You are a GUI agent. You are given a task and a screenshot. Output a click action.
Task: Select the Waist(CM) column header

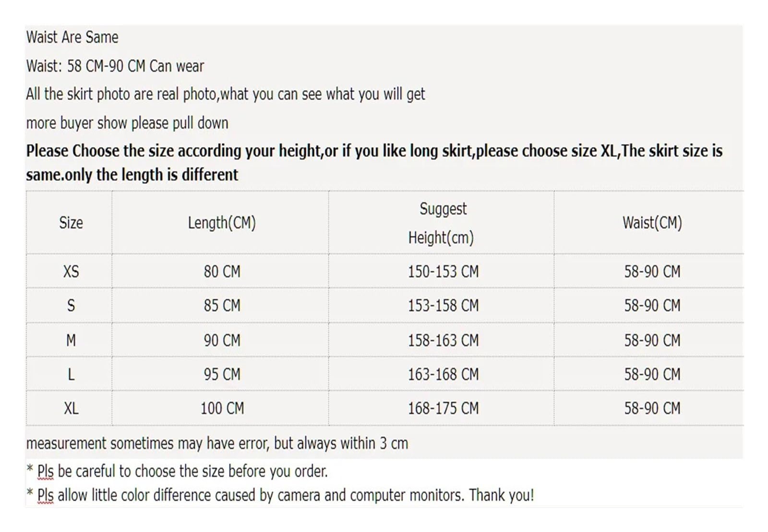[652, 223]
